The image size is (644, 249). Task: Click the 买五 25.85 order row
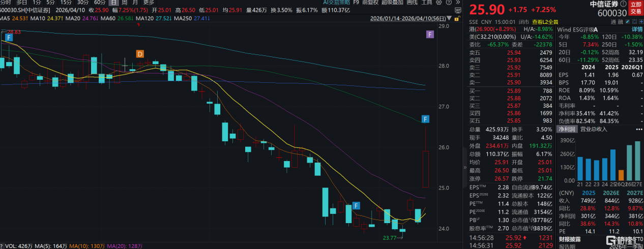point(510,121)
